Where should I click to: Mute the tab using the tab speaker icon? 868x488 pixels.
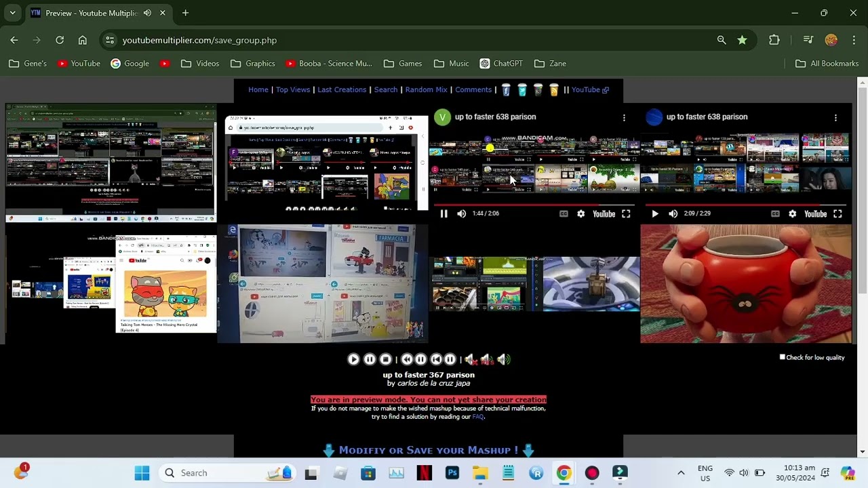click(x=147, y=13)
